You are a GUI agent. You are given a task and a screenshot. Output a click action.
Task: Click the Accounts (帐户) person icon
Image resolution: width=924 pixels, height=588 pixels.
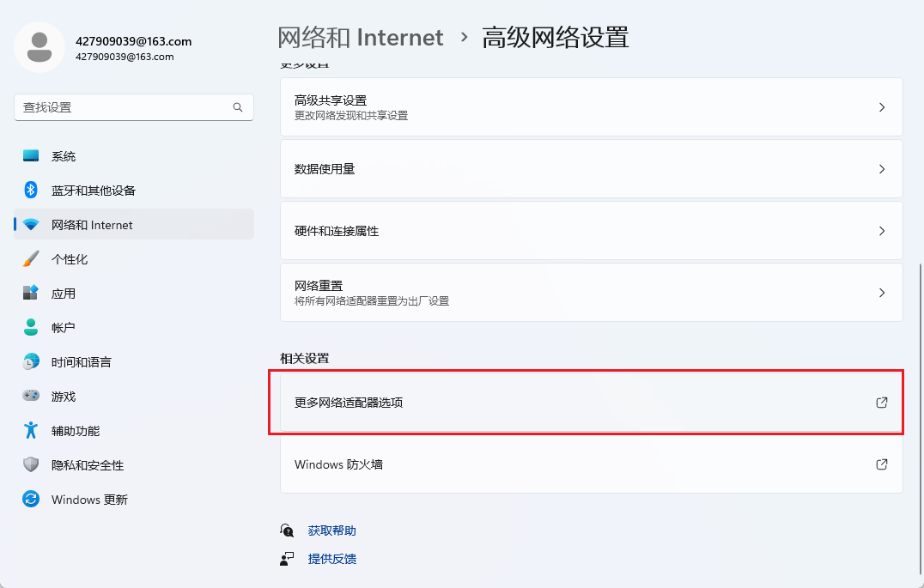coord(31,328)
